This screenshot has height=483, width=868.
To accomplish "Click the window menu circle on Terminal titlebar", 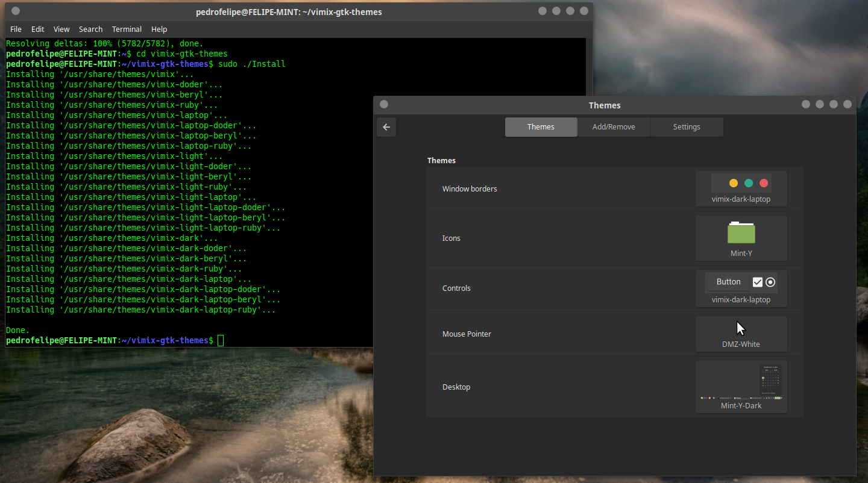I will pos(14,10).
